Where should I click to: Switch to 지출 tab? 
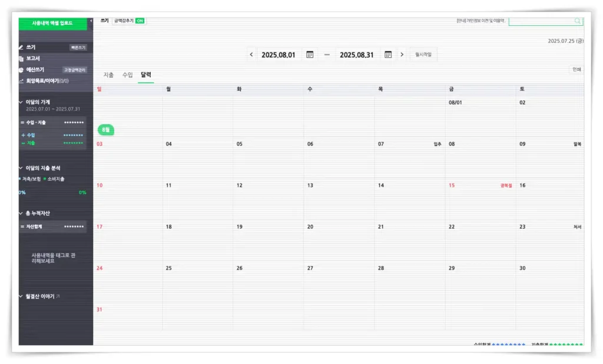tap(108, 75)
